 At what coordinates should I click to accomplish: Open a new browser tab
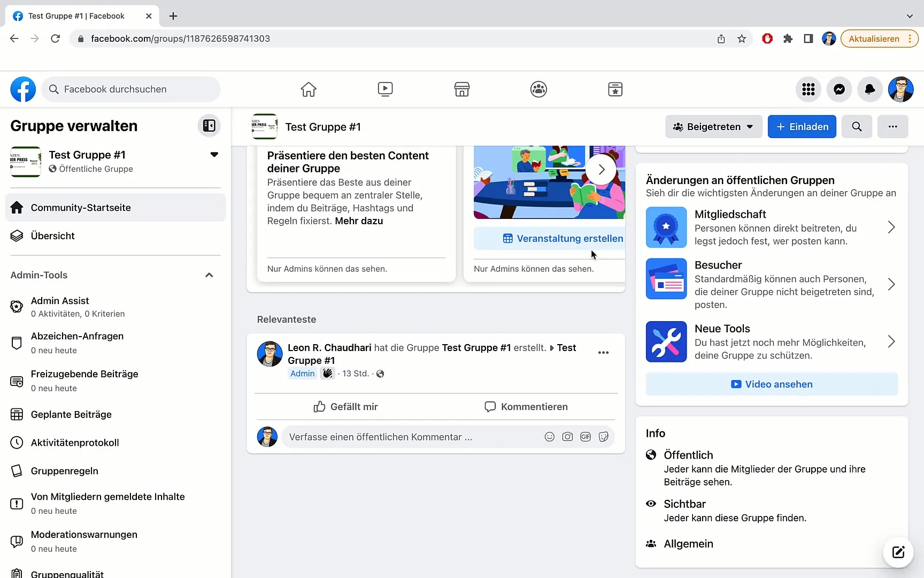click(x=173, y=16)
